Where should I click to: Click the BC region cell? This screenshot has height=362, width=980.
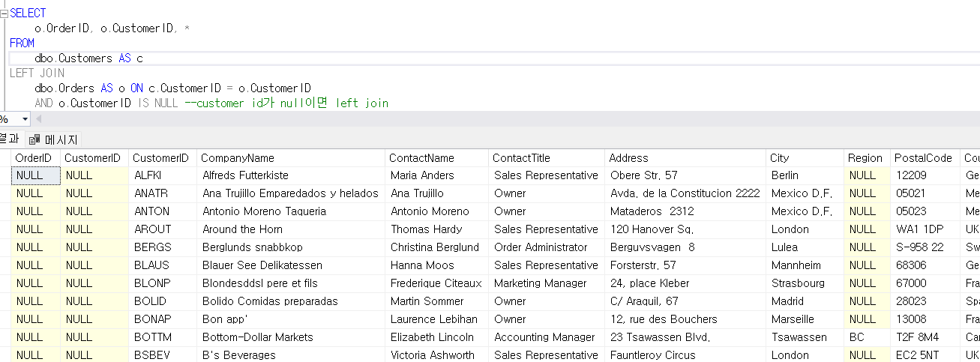866,337
